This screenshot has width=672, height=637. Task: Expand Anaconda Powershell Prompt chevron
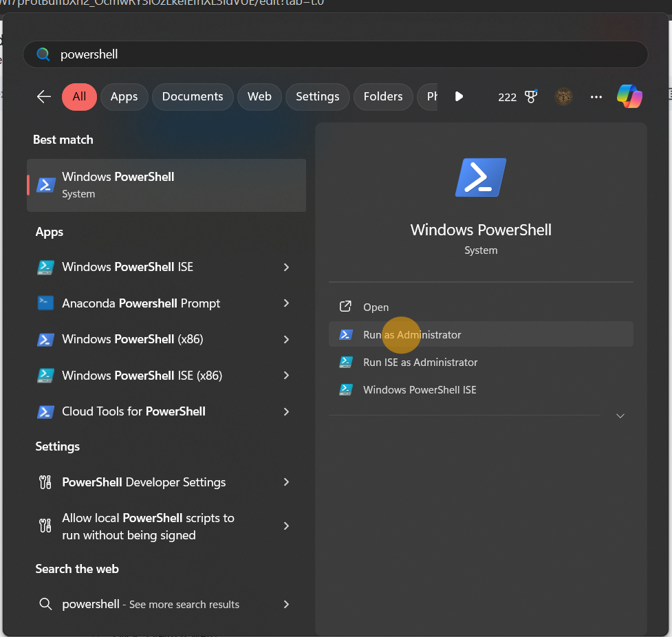pos(286,303)
